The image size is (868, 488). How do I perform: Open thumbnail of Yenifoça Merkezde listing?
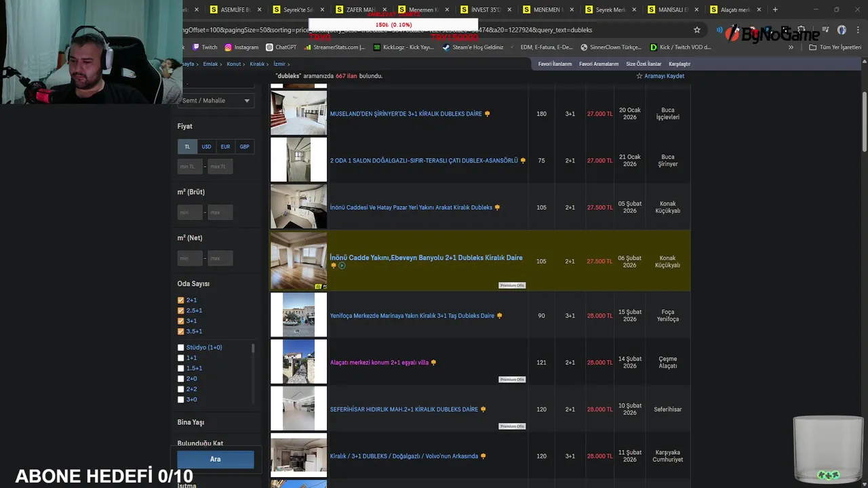[x=298, y=315]
